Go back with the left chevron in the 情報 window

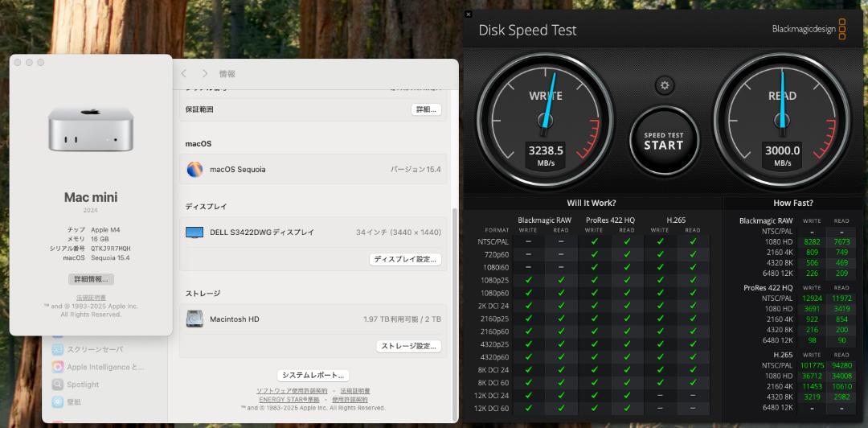(184, 74)
